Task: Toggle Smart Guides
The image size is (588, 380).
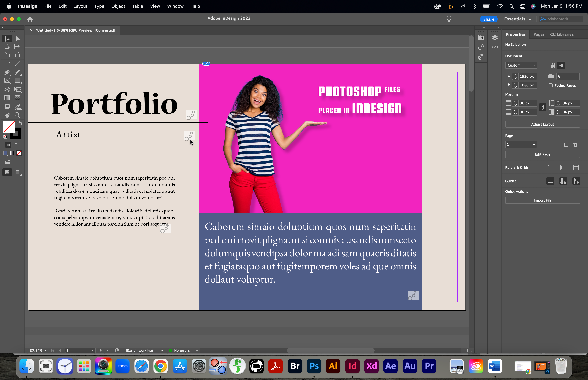Action: click(576, 181)
